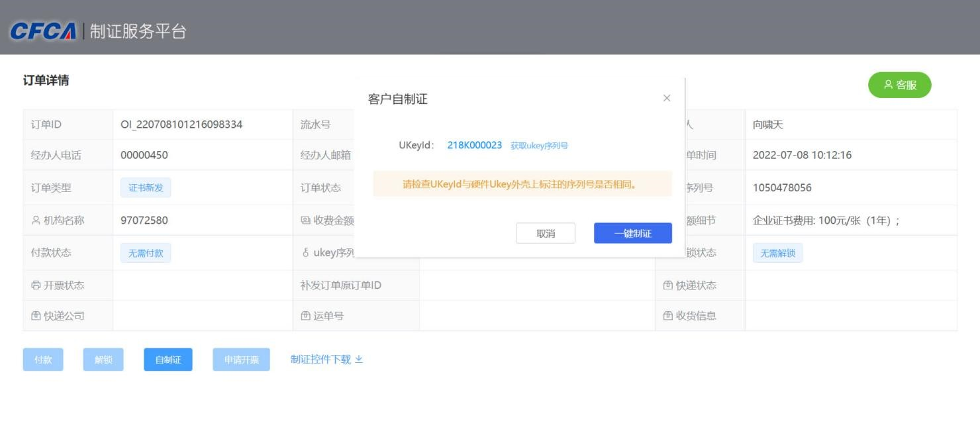Click the 企业证书费用 detail text
The image size is (980, 445).
coord(826,221)
